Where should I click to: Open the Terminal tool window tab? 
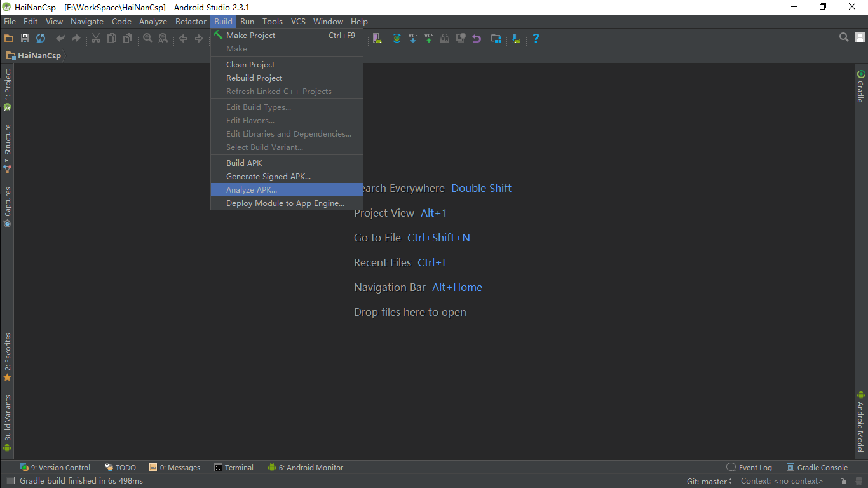tap(234, 468)
